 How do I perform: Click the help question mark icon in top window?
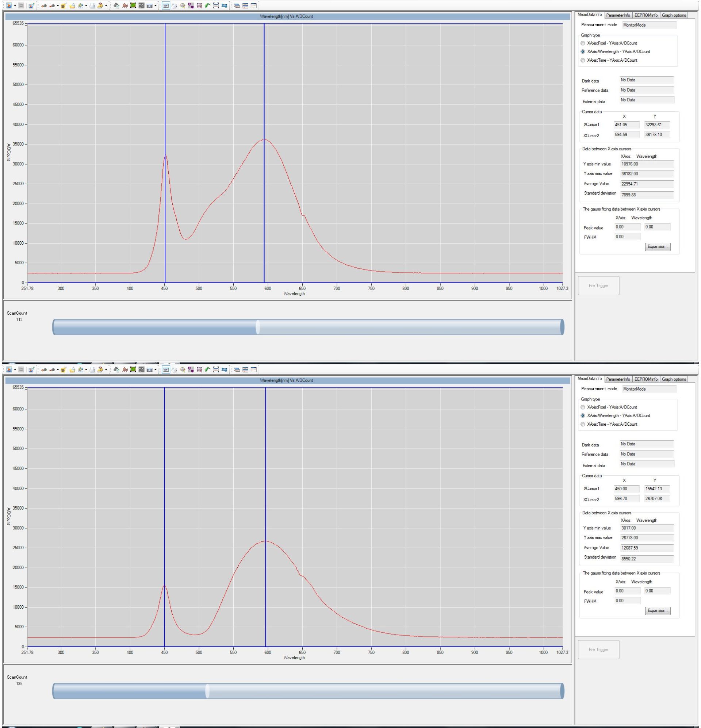coord(100,5)
